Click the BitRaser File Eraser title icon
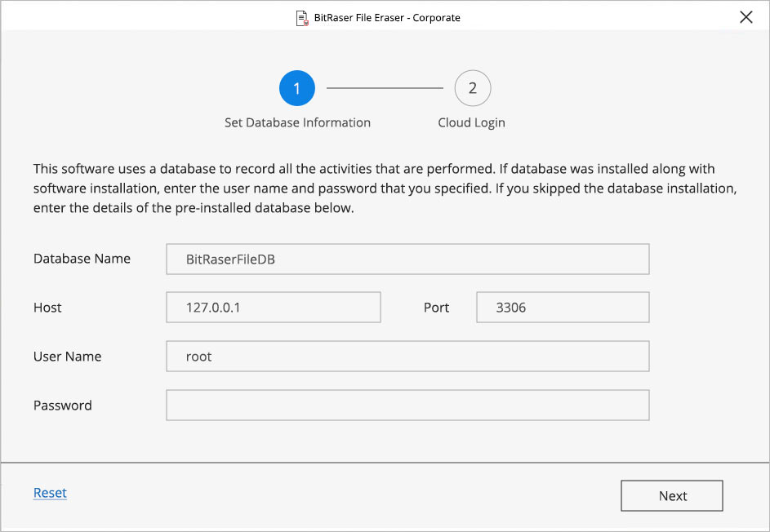 pos(302,18)
